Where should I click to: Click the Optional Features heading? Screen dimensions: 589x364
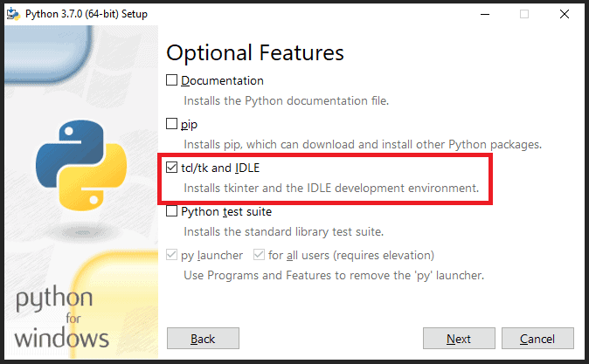[255, 52]
